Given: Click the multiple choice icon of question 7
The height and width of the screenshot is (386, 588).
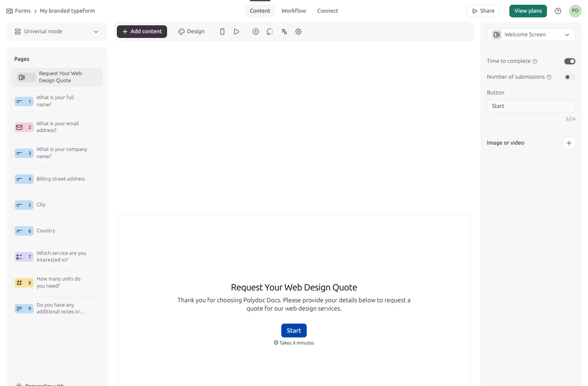Looking at the screenshot, I should 20,257.
